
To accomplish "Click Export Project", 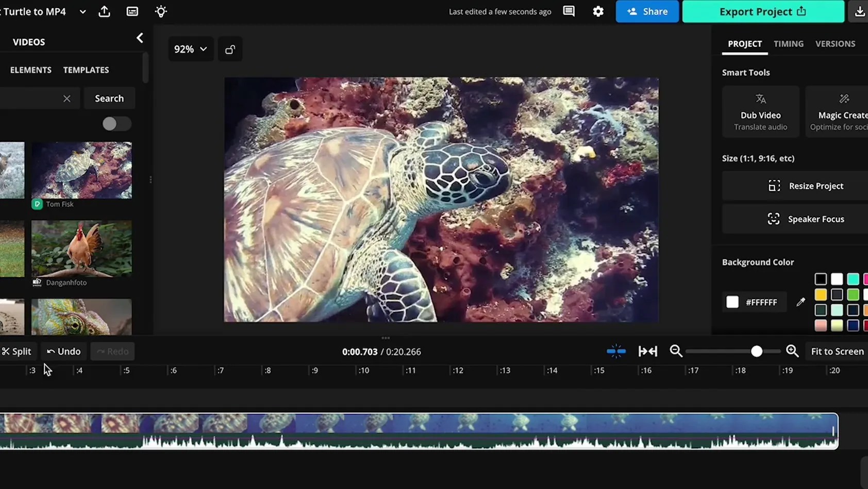I will point(763,11).
